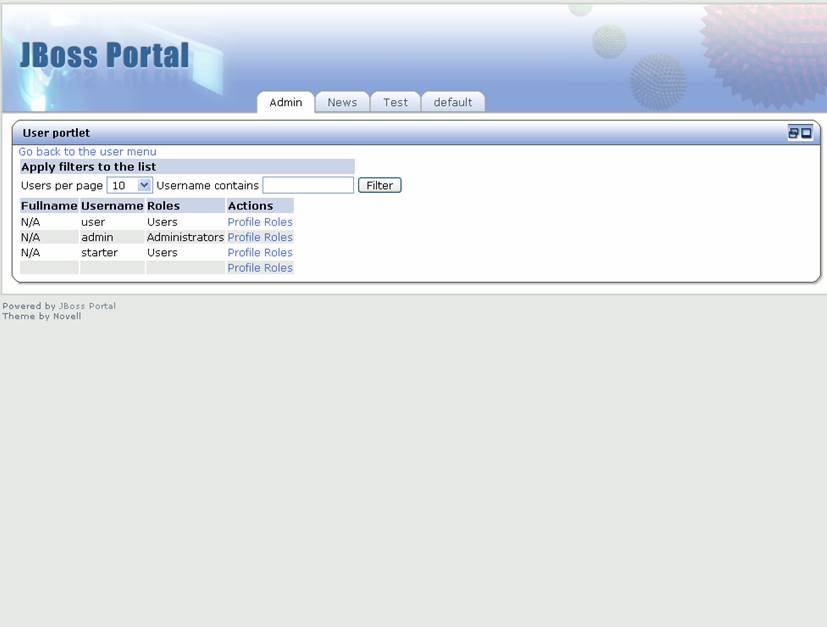Click the Username column header
The width and height of the screenshot is (827, 627).
112,206
